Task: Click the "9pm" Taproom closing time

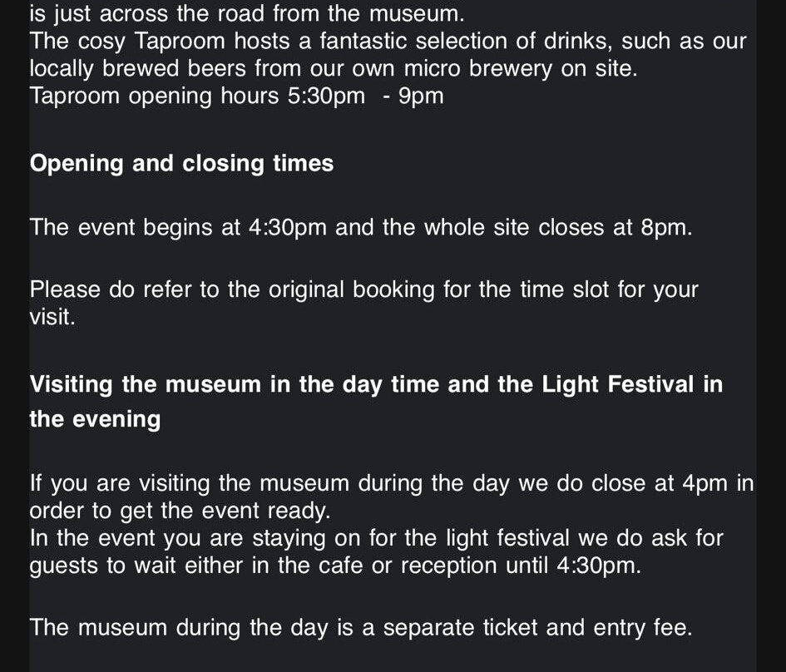Action: 421,96
